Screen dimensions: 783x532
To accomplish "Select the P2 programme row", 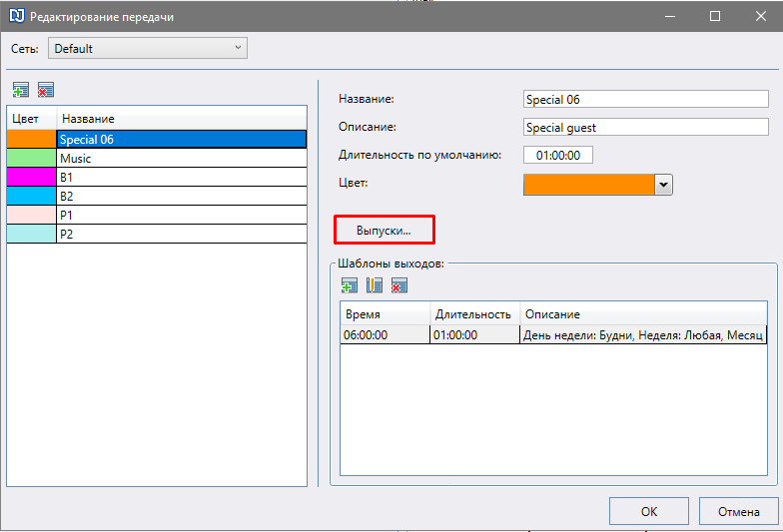I will [x=157, y=234].
